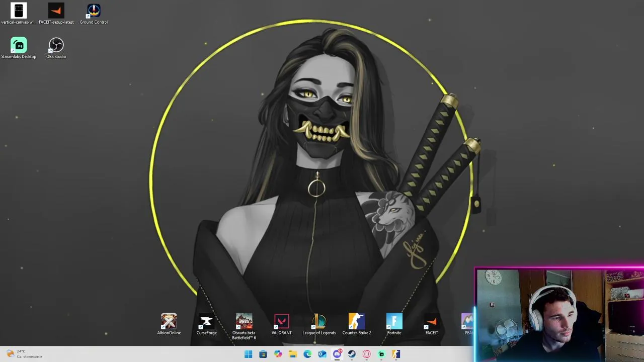Switch to Steam in taskbar
The height and width of the screenshot is (362, 644).
click(x=352, y=354)
